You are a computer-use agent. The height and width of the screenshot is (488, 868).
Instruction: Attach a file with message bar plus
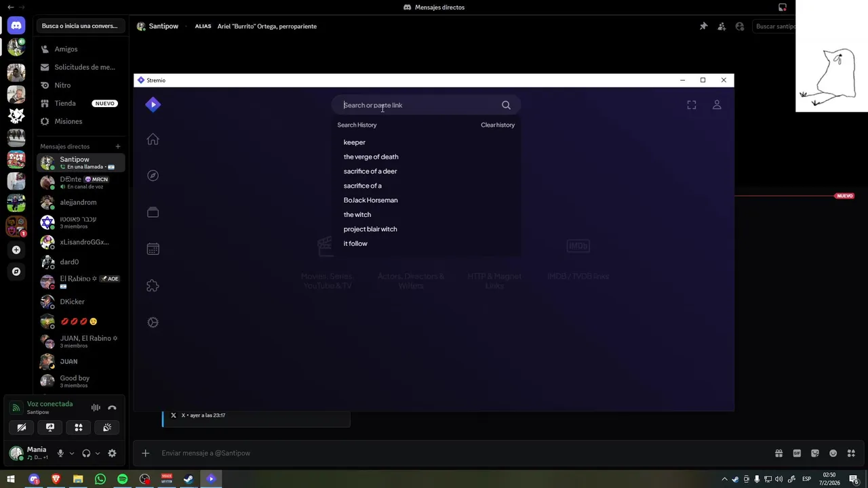click(x=145, y=453)
